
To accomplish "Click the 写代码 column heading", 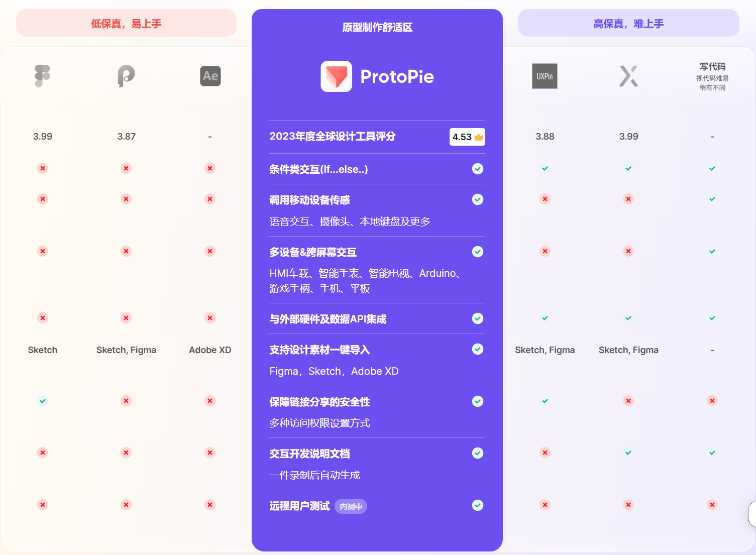I will 712,66.
